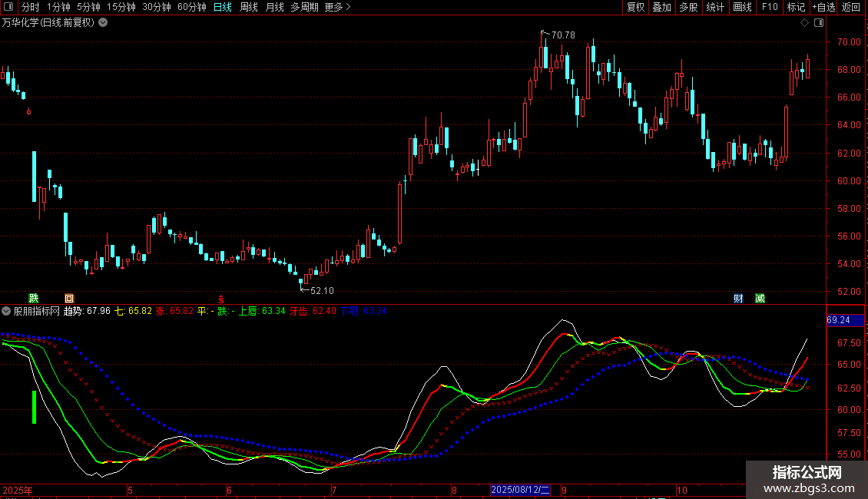Click the red S dollar marker
The height and width of the screenshot is (499, 868).
221,299
